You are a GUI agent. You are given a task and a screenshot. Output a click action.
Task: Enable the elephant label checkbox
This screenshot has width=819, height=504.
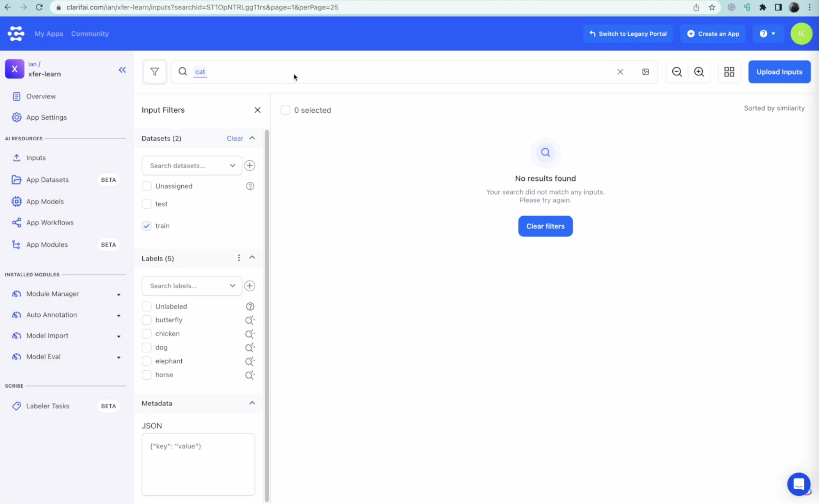(x=147, y=361)
